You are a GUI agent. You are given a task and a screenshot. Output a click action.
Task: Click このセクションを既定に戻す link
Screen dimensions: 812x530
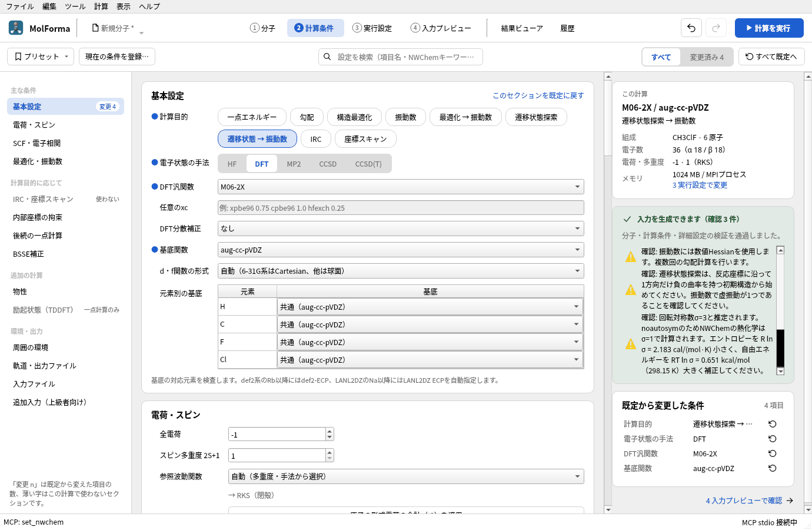(538, 95)
